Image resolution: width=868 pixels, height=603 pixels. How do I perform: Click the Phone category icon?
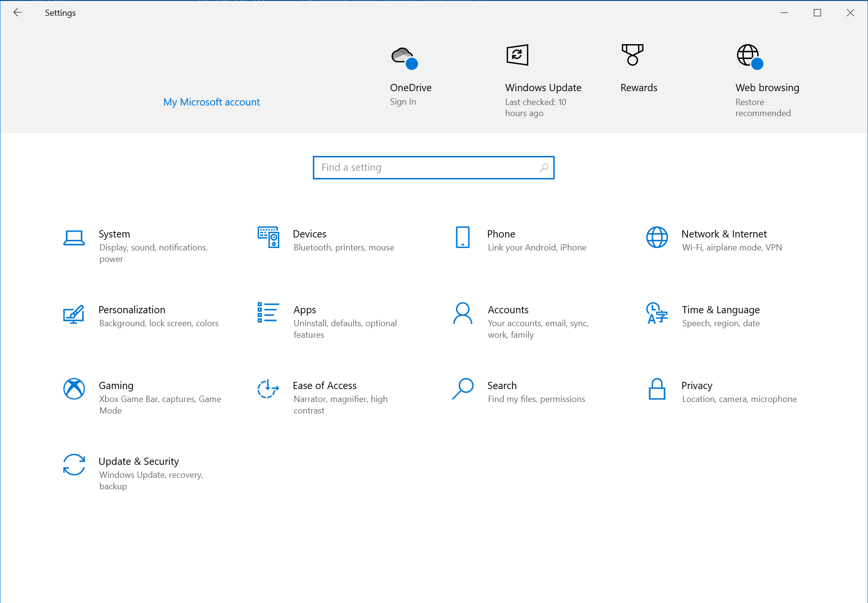463,237
